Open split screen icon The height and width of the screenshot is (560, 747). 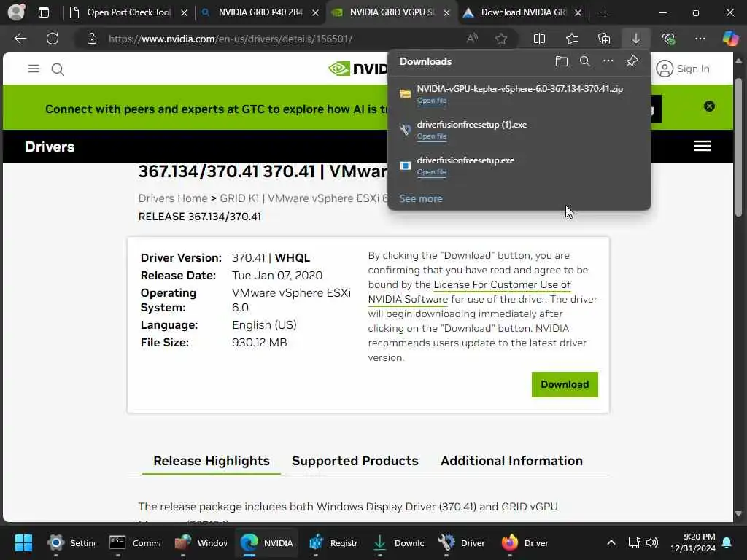pyautogui.click(x=539, y=39)
